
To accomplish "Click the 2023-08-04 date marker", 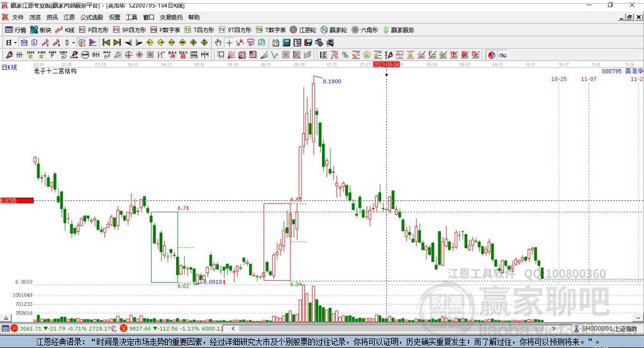I will [x=386, y=65].
